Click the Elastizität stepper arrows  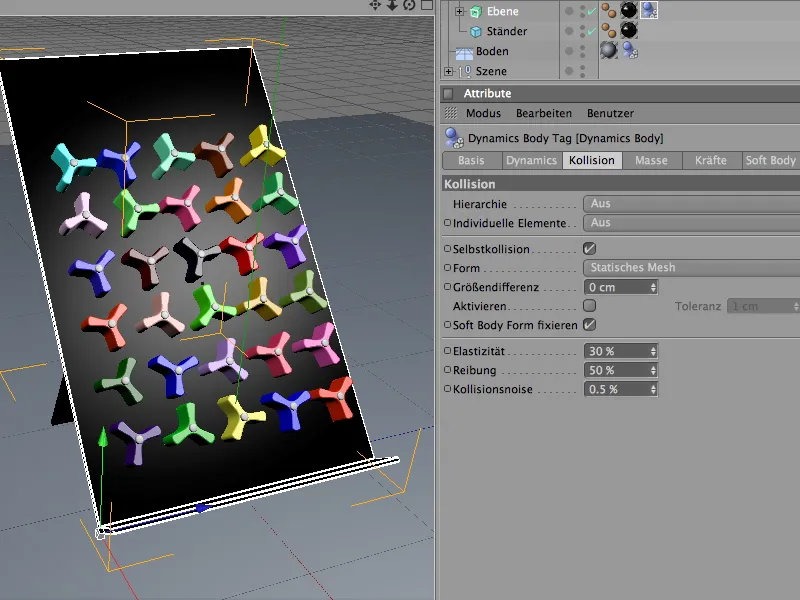coord(653,352)
